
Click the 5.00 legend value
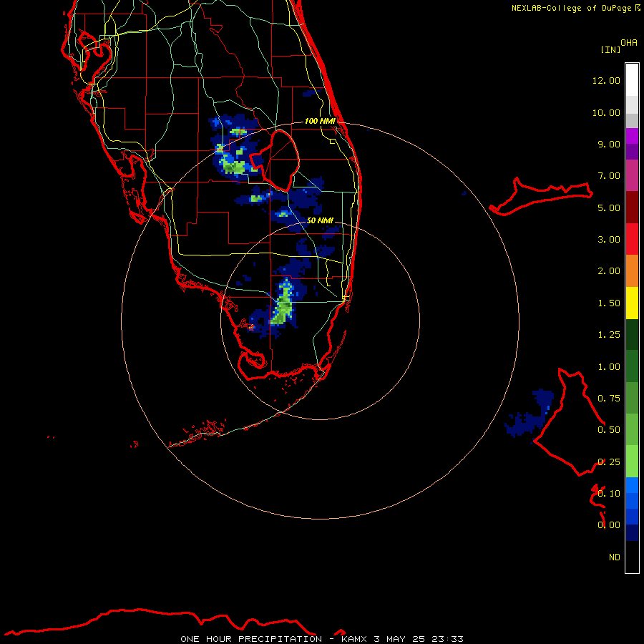click(609, 208)
